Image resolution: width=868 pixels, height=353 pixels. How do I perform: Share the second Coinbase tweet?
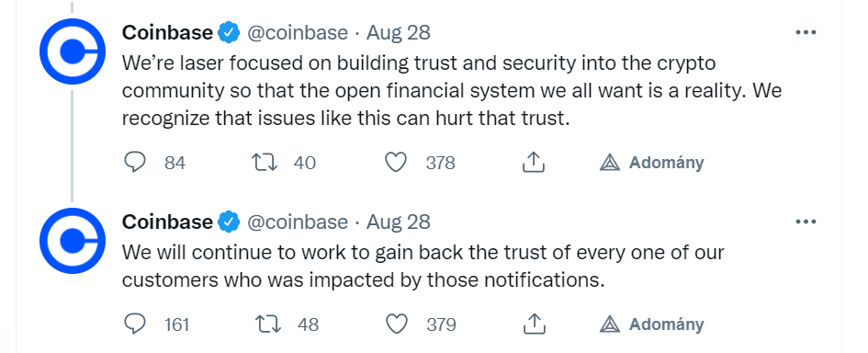click(535, 325)
